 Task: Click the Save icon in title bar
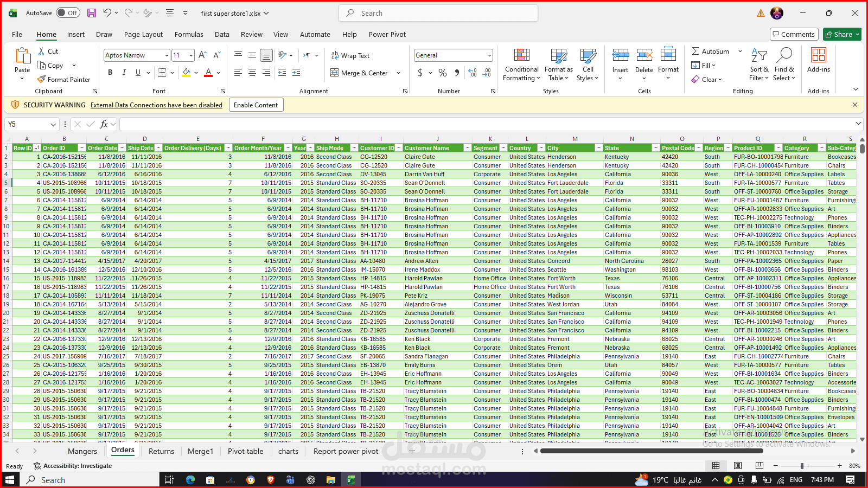[92, 13]
